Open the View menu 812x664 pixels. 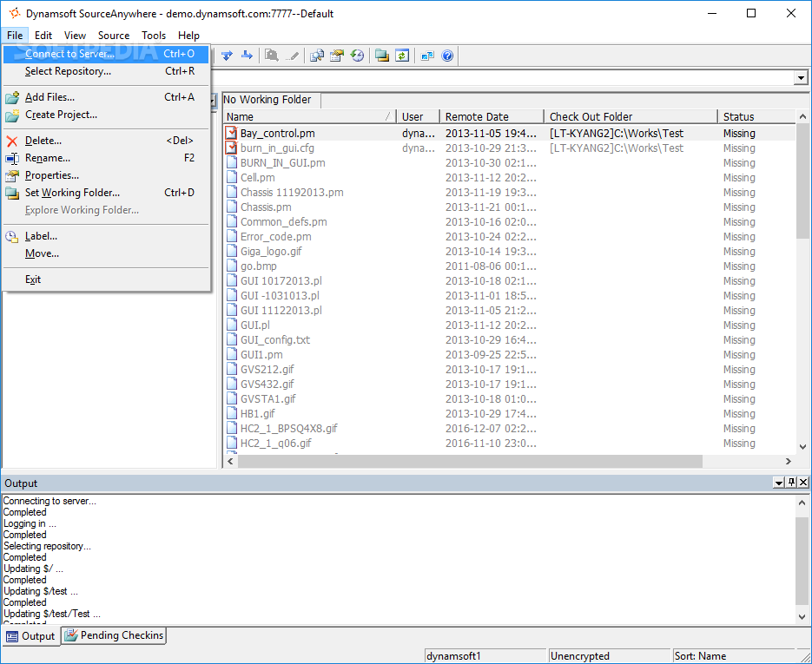pos(75,36)
